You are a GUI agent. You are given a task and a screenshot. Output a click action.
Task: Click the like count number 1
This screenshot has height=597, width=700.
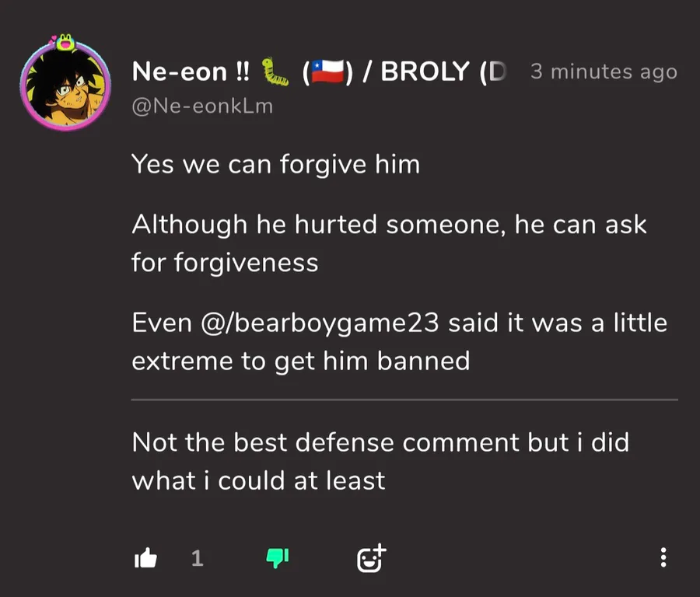click(x=197, y=557)
